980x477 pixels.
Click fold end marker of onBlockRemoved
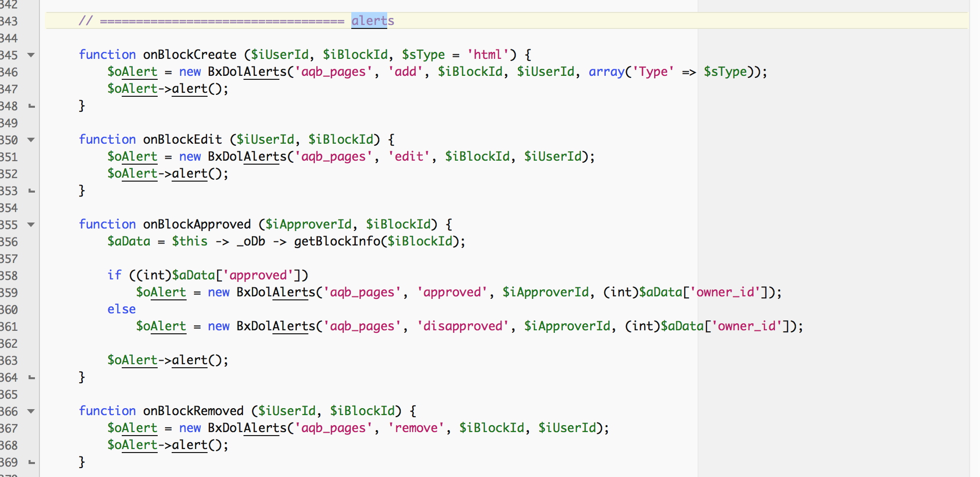pos(31,462)
